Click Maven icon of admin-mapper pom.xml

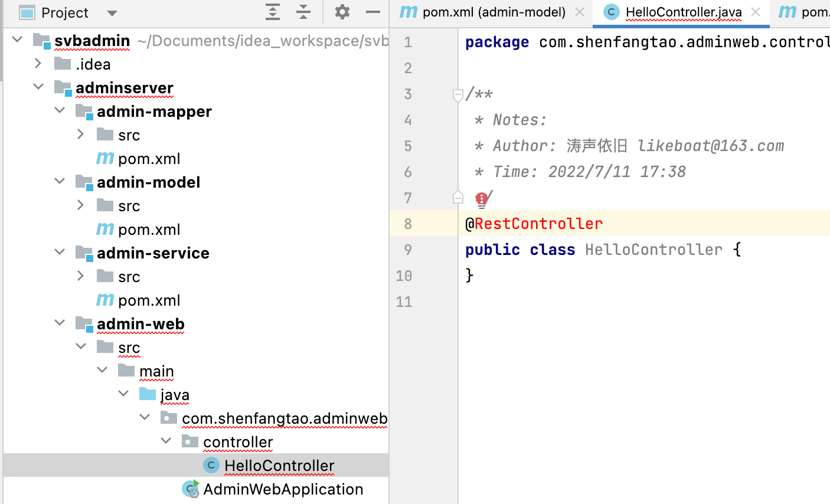[x=105, y=158]
